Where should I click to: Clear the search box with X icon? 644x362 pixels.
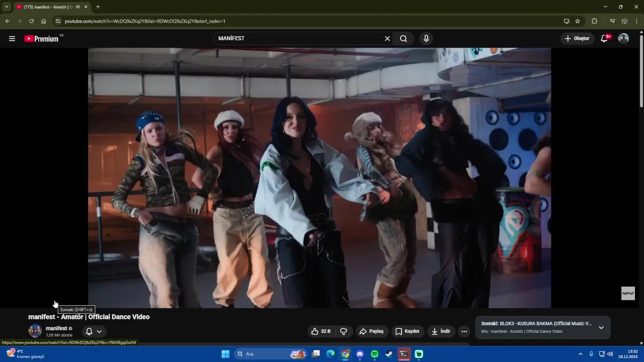click(387, 39)
